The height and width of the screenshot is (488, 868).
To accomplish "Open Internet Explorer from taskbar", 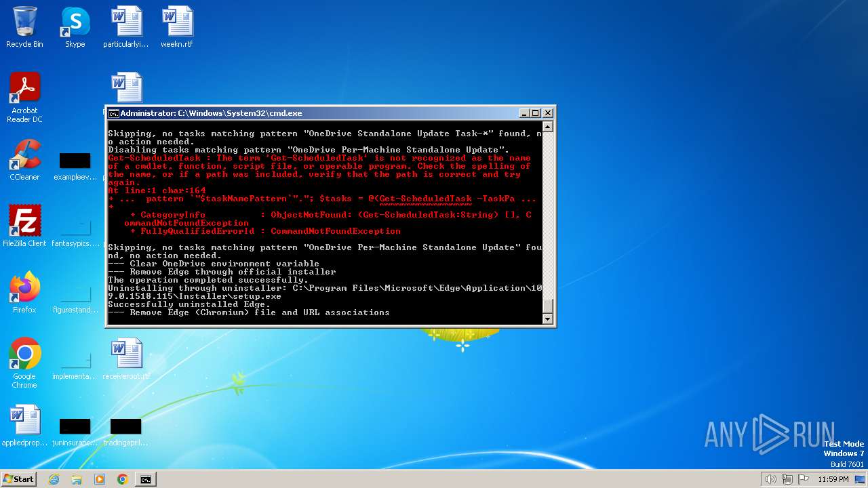I will 54,479.
